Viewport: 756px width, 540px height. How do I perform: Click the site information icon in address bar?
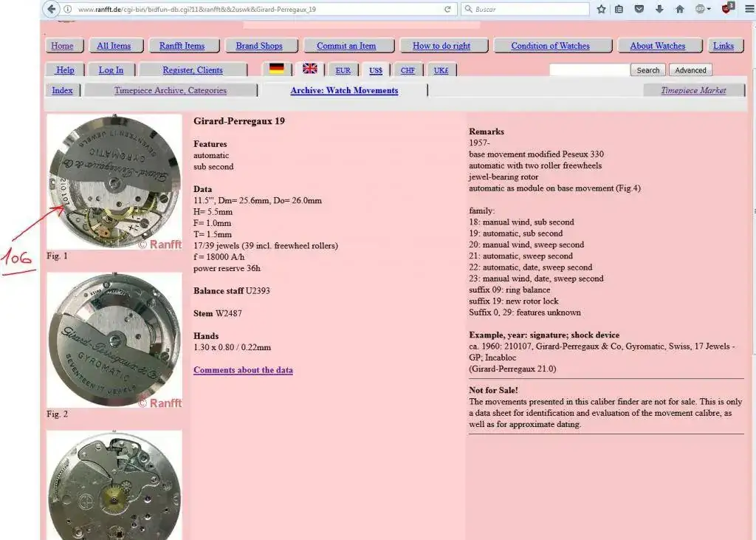click(x=68, y=9)
